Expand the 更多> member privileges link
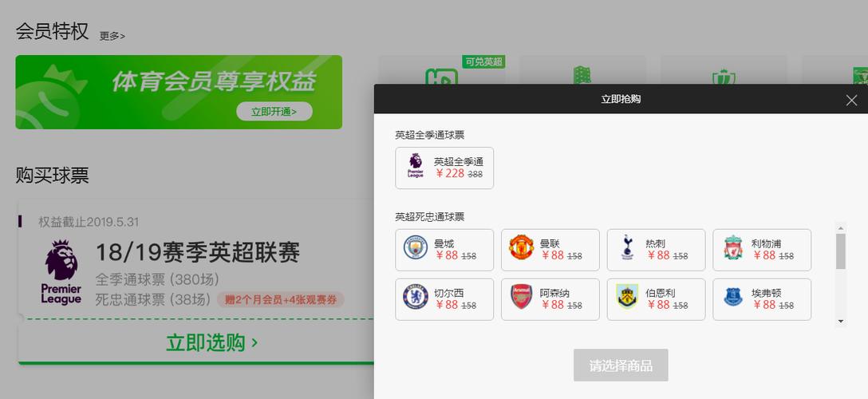 [x=112, y=36]
